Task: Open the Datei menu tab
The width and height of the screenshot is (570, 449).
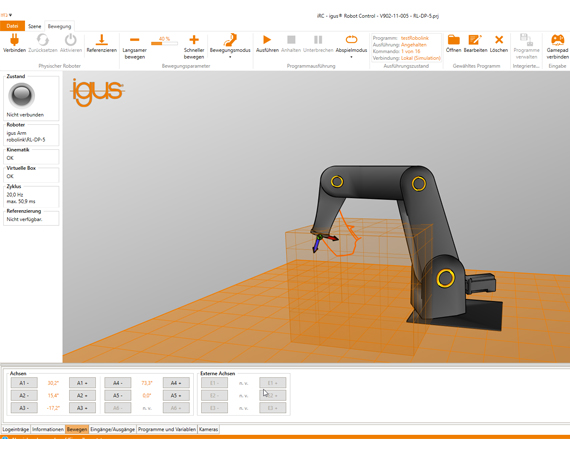Action: 12,26
